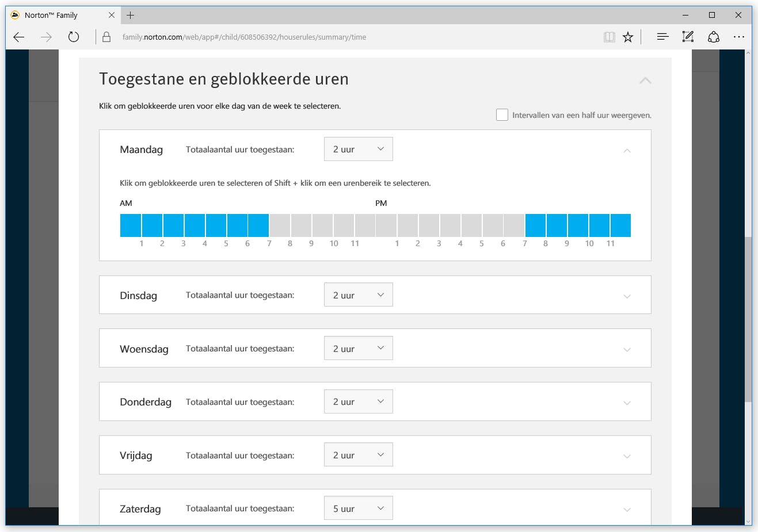Click the browser Back arrow
The height and width of the screenshot is (532, 758).
(18, 36)
